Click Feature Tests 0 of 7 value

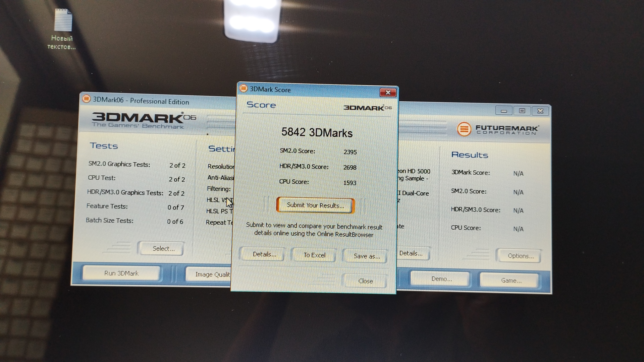pyautogui.click(x=176, y=207)
